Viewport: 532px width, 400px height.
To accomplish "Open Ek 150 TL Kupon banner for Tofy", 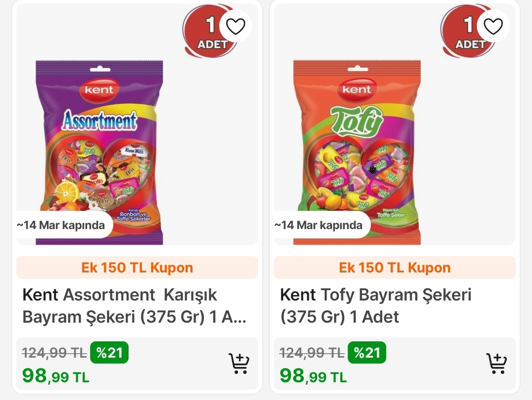I will 395,267.
